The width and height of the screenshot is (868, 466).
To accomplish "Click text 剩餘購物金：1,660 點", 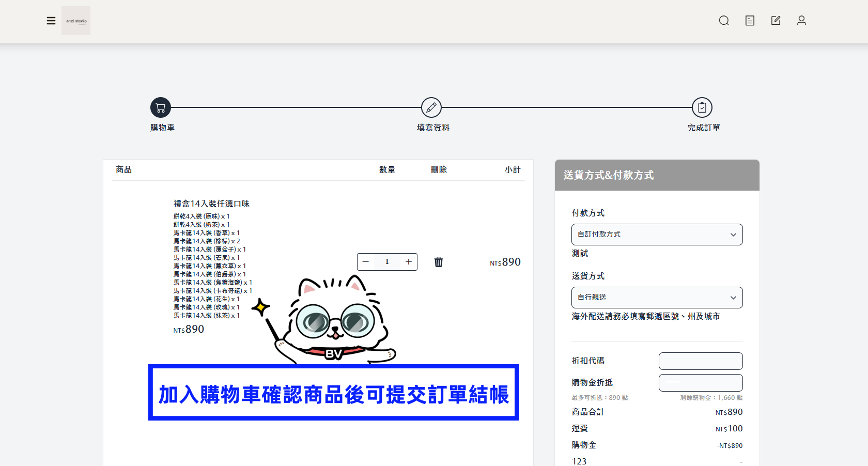I will pyautogui.click(x=711, y=398).
